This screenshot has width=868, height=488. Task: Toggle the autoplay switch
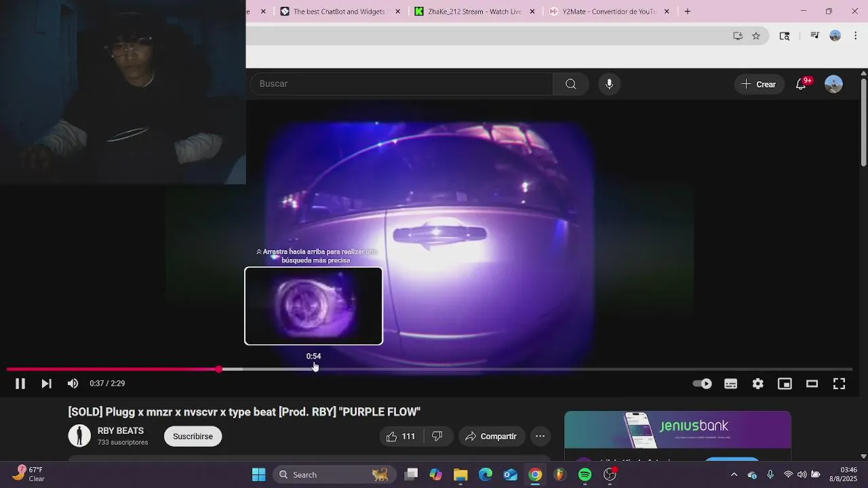click(703, 384)
